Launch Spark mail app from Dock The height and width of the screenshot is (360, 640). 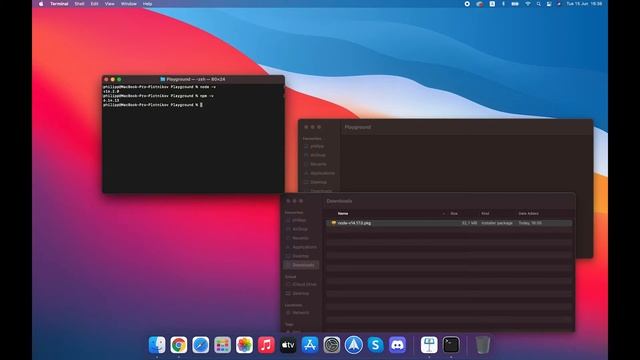tap(353, 345)
